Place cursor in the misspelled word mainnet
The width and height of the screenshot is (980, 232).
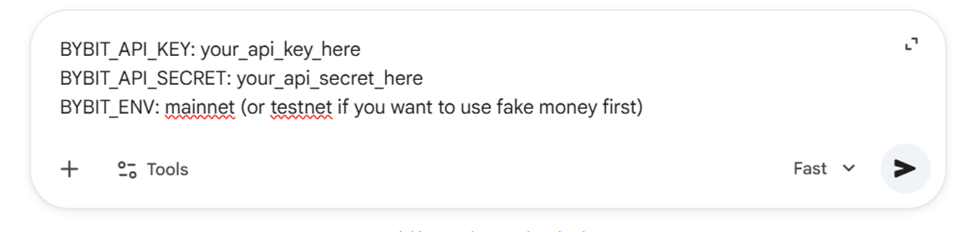point(199,107)
